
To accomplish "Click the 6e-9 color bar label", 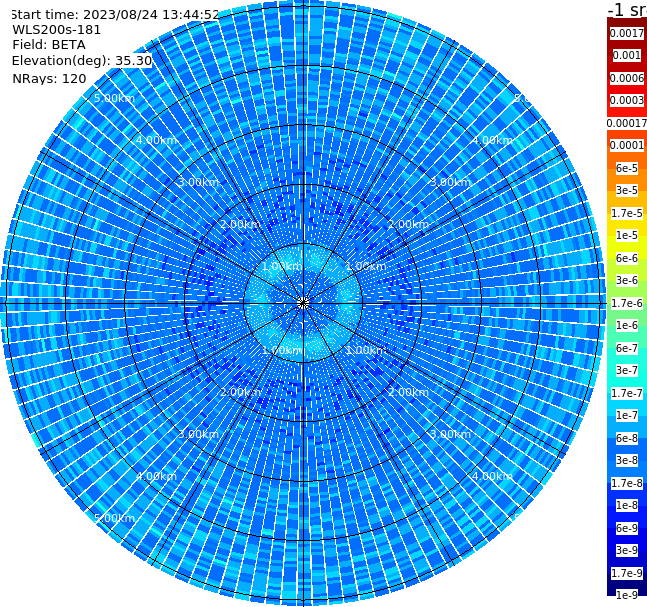I will [x=627, y=528].
